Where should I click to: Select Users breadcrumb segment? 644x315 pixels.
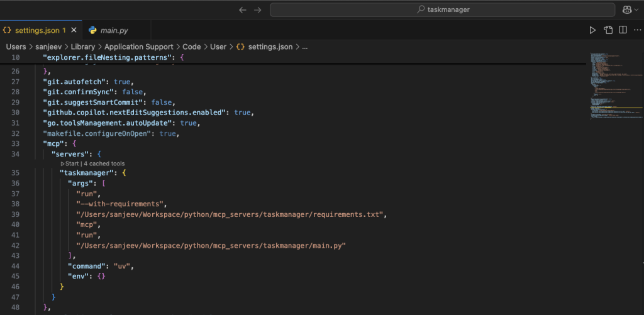pos(16,47)
